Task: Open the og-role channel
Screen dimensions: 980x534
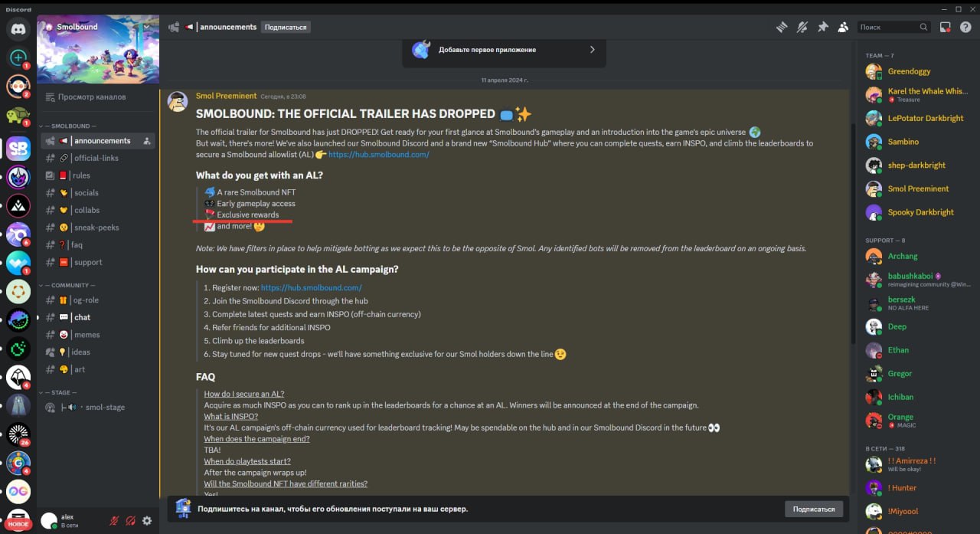Action: pos(98,300)
